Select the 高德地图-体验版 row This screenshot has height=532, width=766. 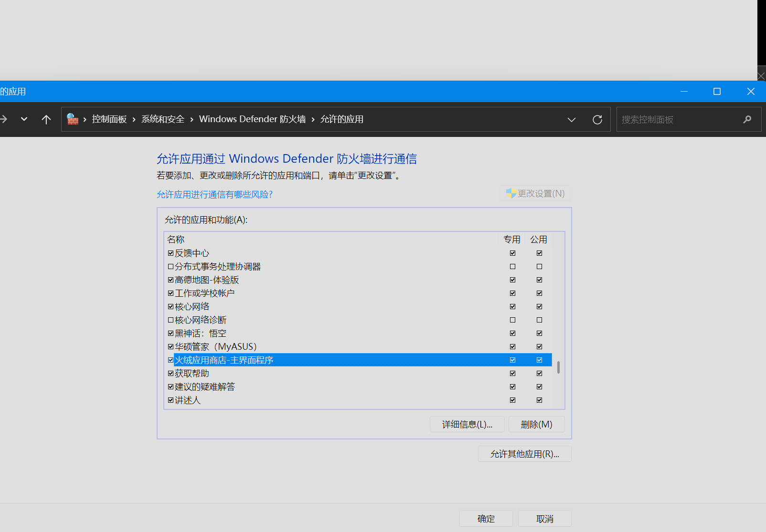point(358,280)
